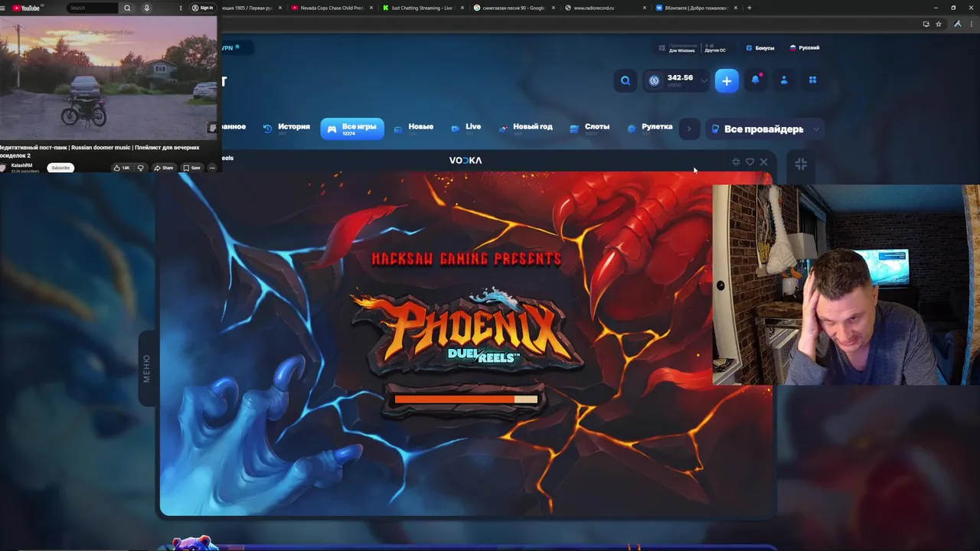Open the Русский language selector
The height and width of the screenshot is (551, 980).
pyautogui.click(x=804, y=47)
